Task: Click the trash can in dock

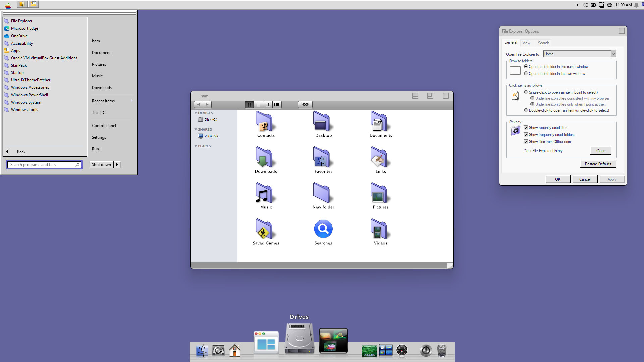Action: (442, 351)
